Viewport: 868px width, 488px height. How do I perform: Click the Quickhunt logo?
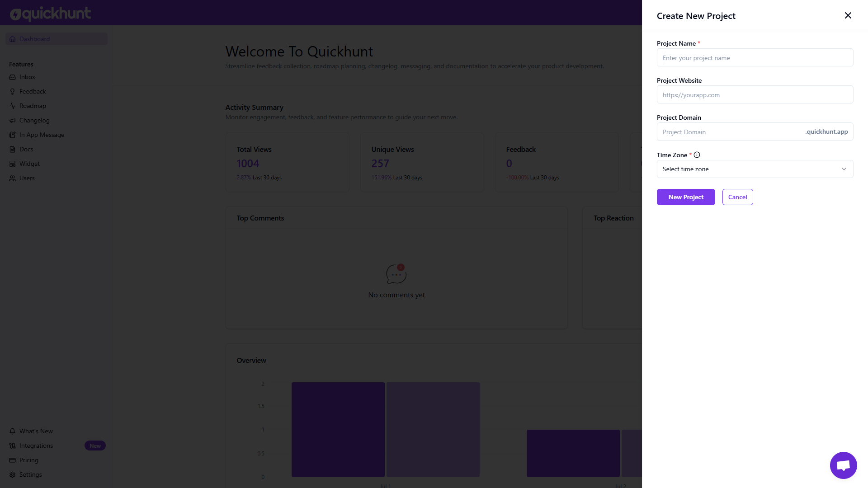click(50, 14)
